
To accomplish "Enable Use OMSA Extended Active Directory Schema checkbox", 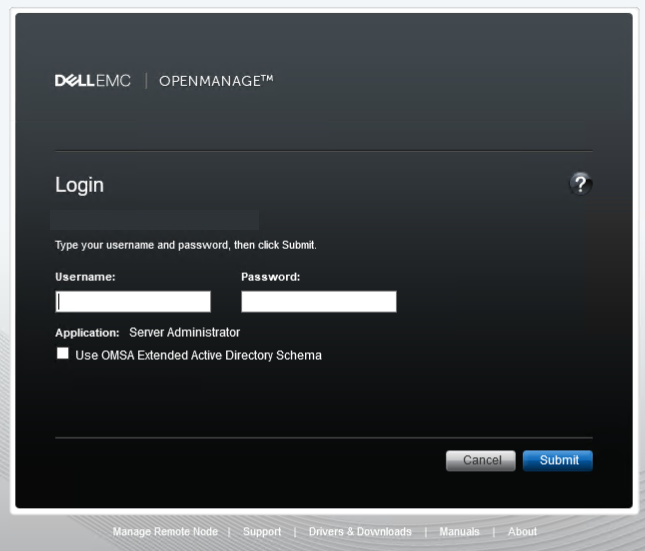I will coord(63,353).
